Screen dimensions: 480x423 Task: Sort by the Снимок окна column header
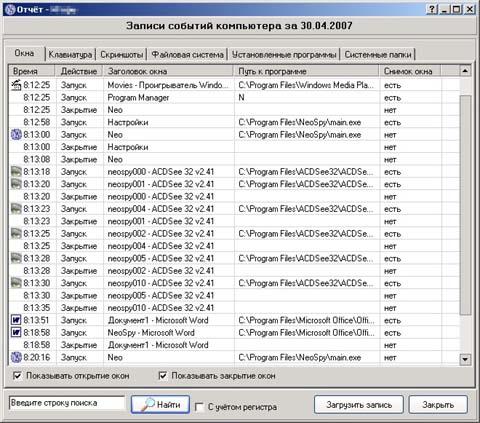[410, 71]
